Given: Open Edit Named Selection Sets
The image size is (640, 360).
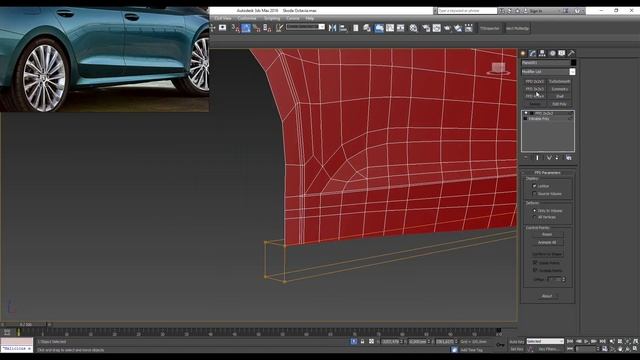Looking at the screenshot, I should [279, 28].
